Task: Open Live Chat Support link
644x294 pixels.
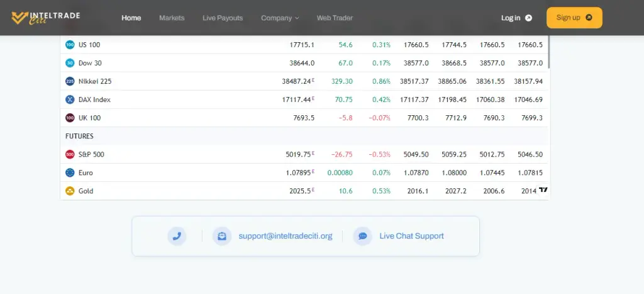Action: click(x=411, y=236)
